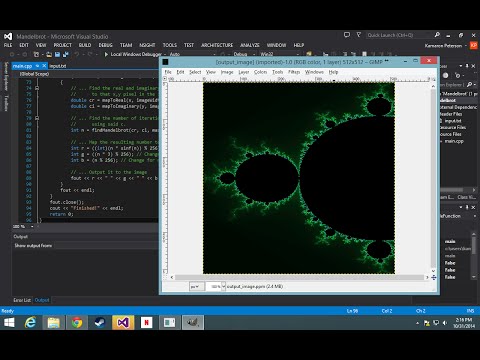The image size is (480, 360).
Task: Click the Open File folder icon
Action: click(x=49, y=54)
